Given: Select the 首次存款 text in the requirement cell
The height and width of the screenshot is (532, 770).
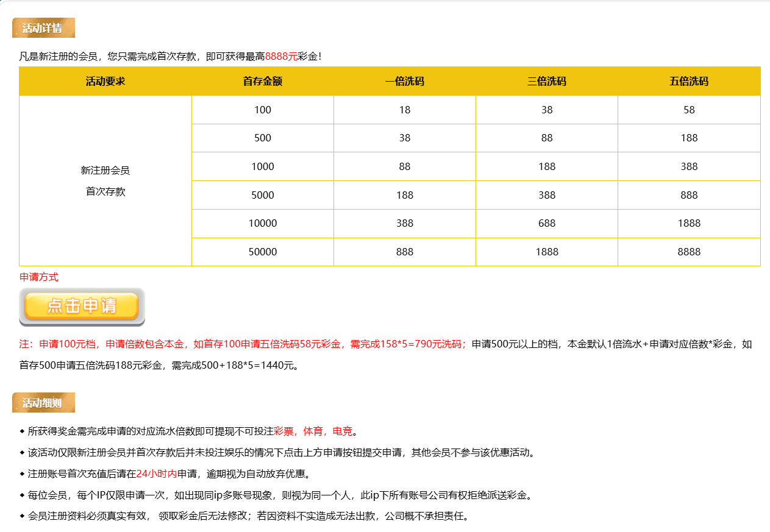Looking at the screenshot, I should click(105, 191).
